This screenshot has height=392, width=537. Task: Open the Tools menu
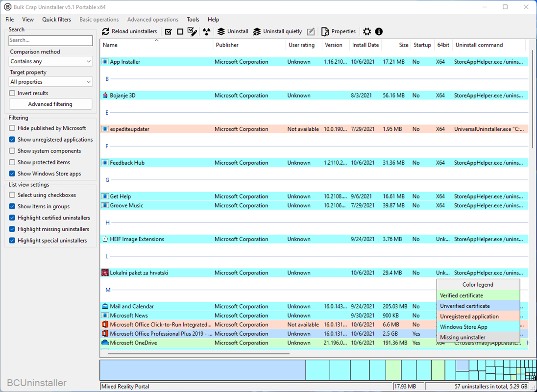(x=193, y=20)
